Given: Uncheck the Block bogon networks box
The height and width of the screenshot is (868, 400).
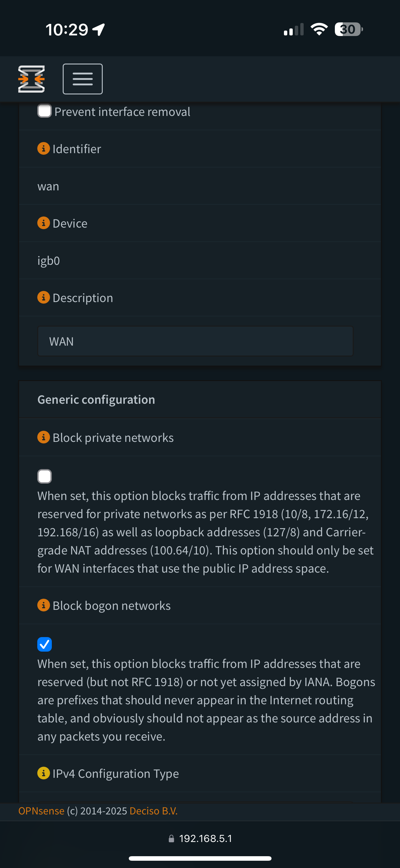Looking at the screenshot, I should point(45,644).
